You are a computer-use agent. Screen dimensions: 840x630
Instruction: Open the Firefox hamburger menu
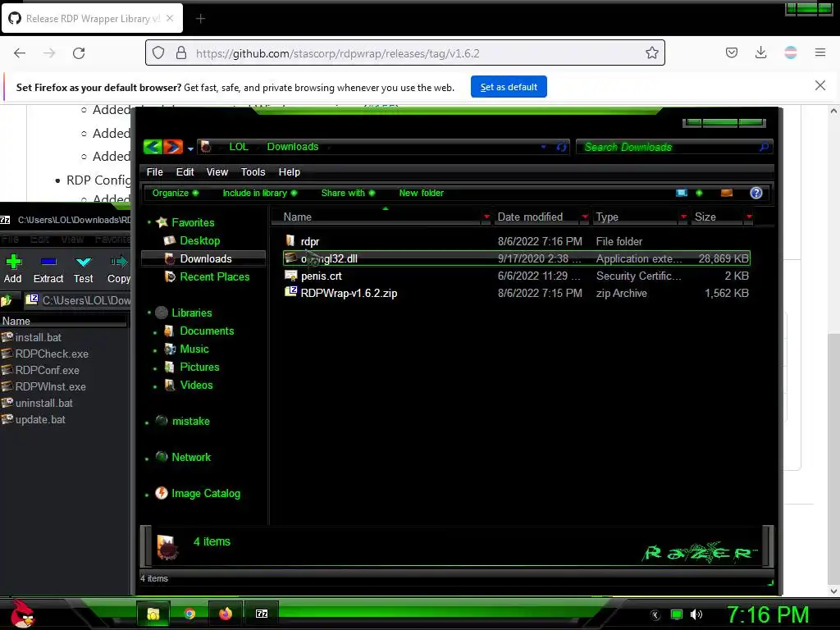[819, 52]
